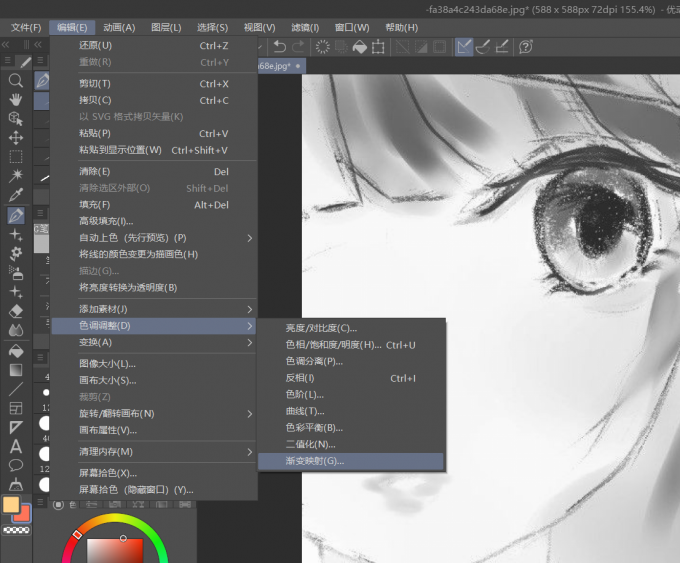Click 图像大小(L)... menu entry

point(154,364)
